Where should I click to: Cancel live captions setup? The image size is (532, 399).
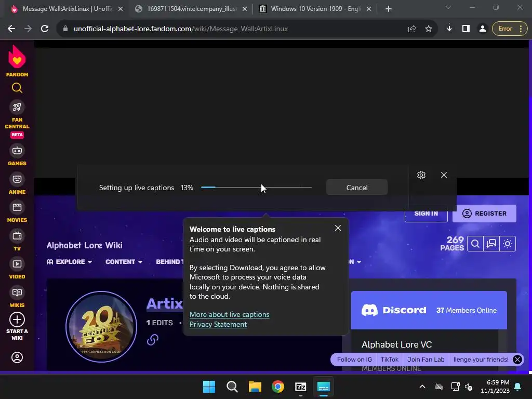click(x=357, y=188)
